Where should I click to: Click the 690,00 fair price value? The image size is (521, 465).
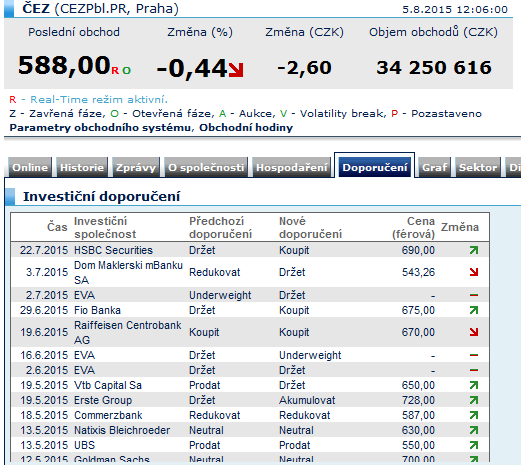click(418, 250)
